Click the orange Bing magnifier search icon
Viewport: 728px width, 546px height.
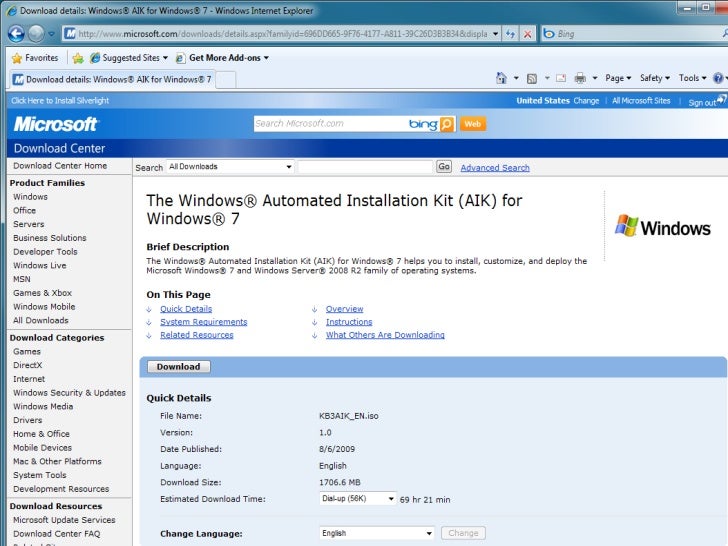[x=447, y=124]
